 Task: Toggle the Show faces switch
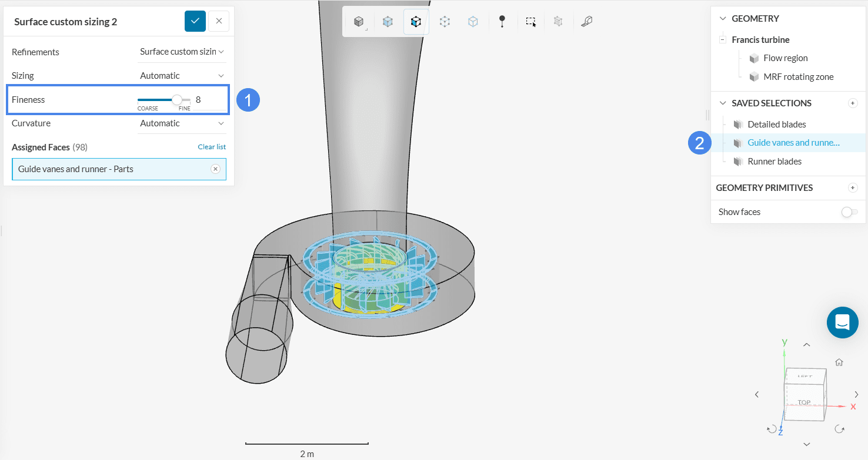pyautogui.click(x=849, y=212)
